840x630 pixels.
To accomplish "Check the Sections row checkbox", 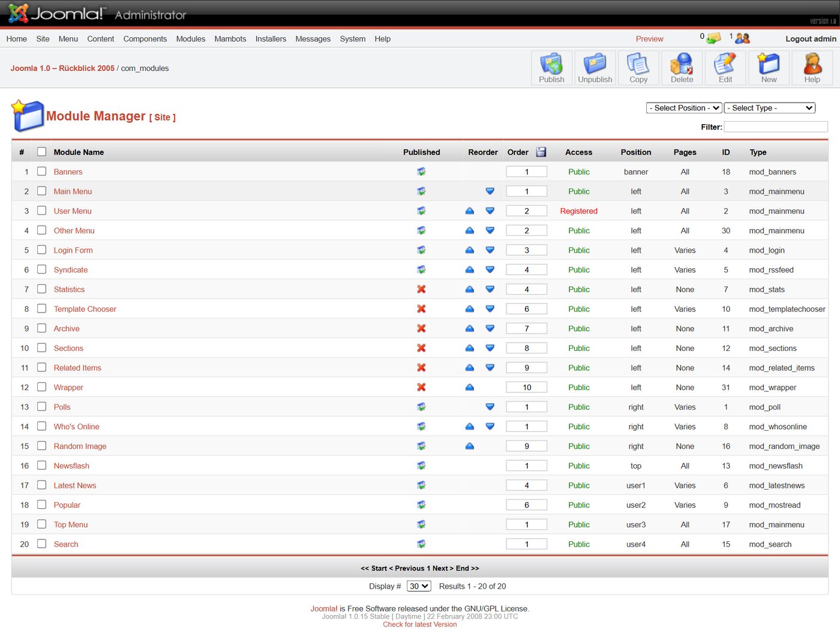I will pyautogui.click(x=41, y=347).
